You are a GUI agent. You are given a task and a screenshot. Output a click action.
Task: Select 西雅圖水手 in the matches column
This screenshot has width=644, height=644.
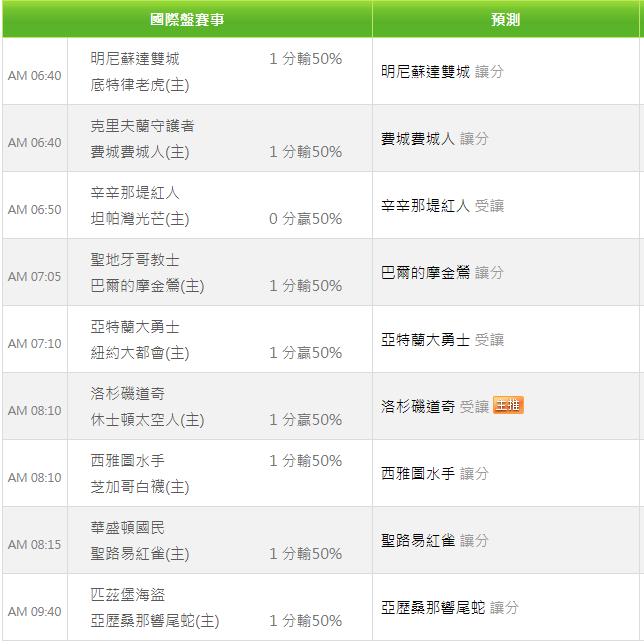click(x=128, y=460)
